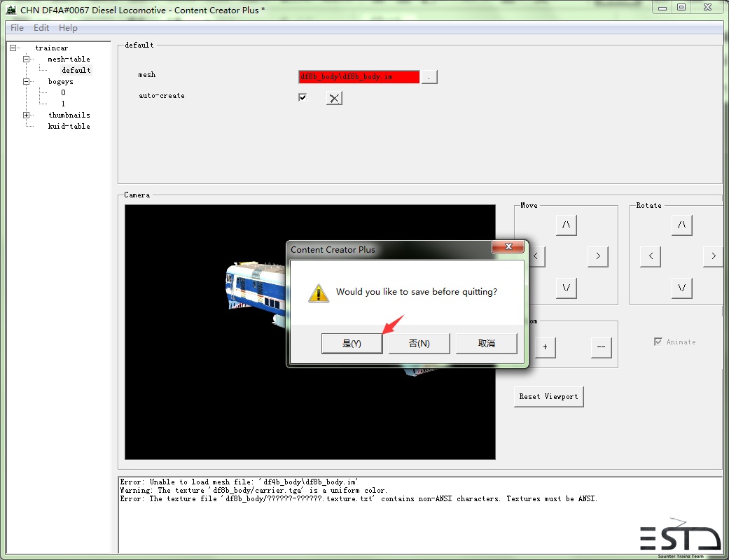The image size is (729, 560).
Task: Toggle the auto-create checkbox
Action: (x=303, y=97)
